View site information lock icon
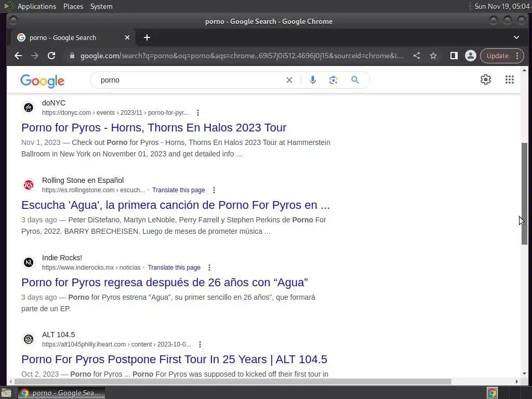Screen dimensions: 532x399 point(72,56)
